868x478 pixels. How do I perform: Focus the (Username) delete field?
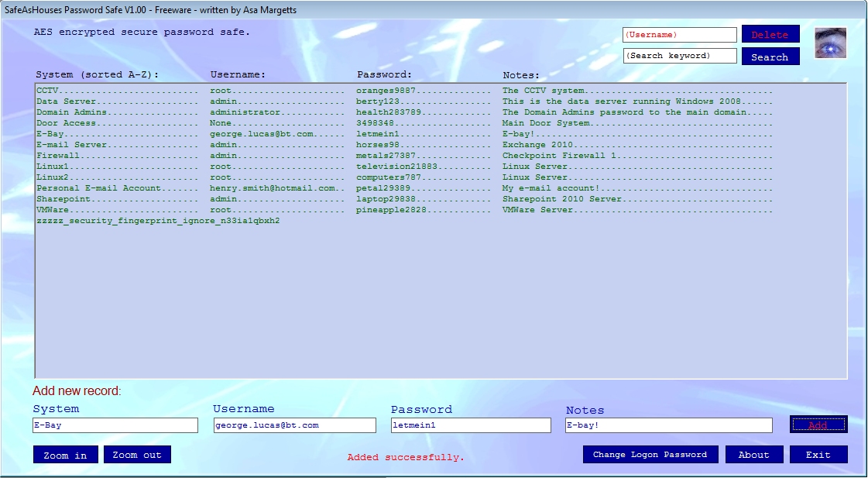coord(680,34)
